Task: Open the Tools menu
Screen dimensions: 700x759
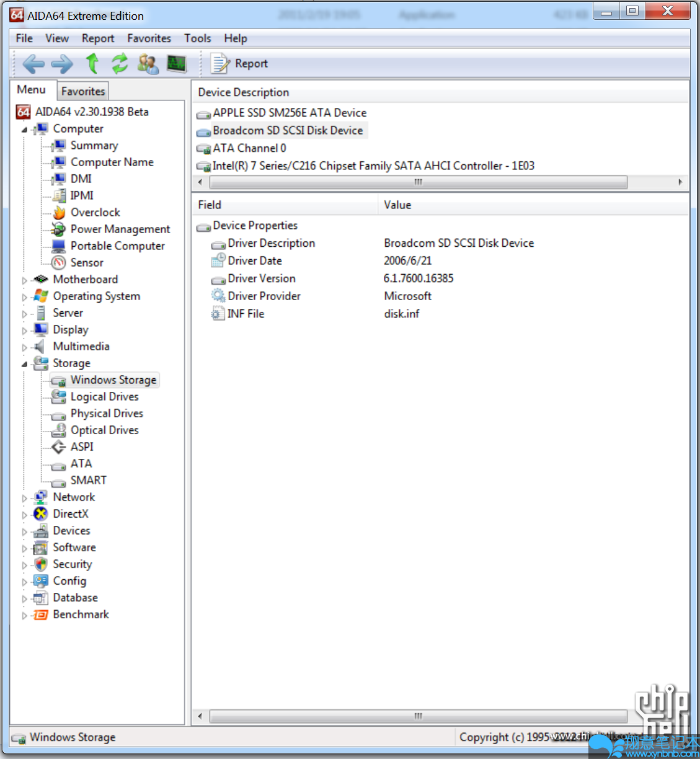Action: coord(198,38)
